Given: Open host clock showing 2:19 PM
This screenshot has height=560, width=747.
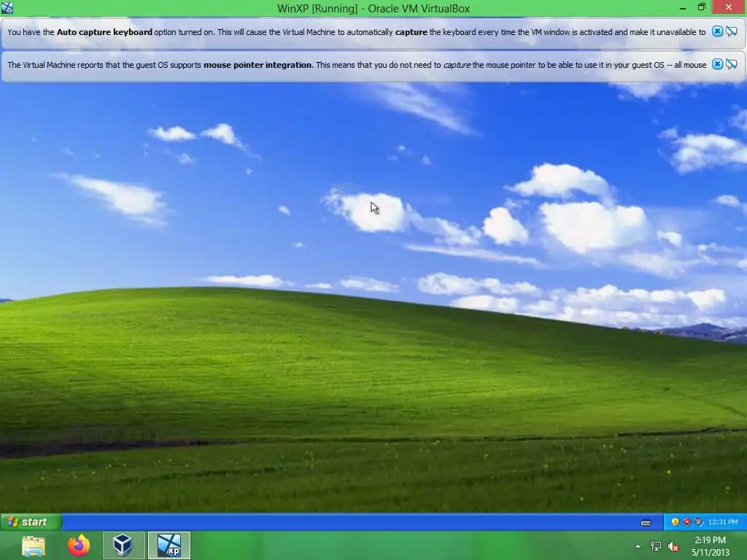Looking at the screenshot, I should pyautogui.click(x=711, y=546).
